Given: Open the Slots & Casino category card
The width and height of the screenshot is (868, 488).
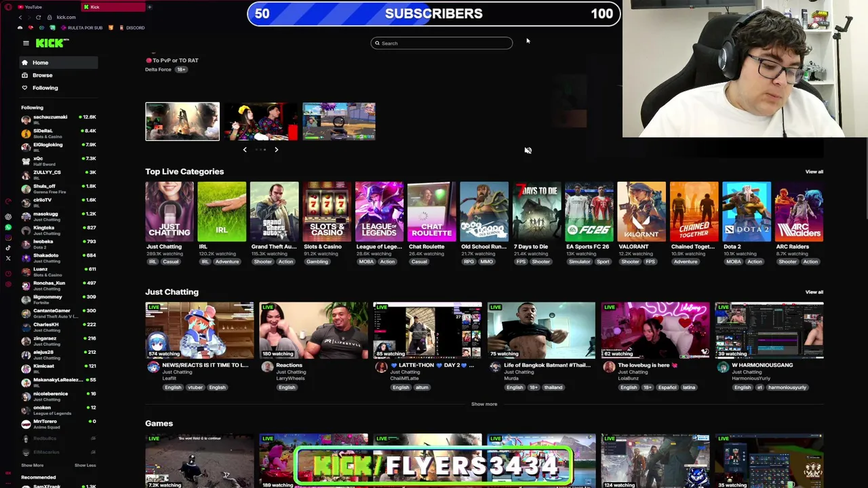Looking at the screenshot, I should [x=327, y=211].
